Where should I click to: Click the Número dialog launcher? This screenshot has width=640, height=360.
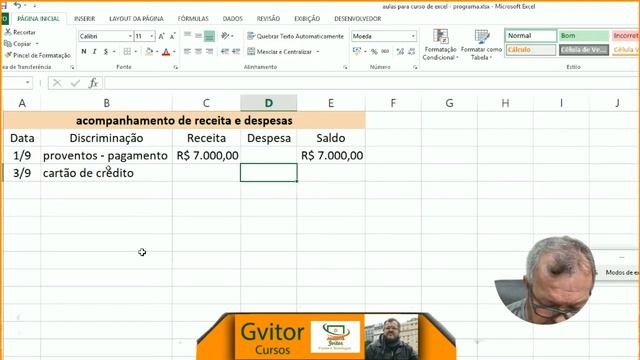[x=415, y=67]
